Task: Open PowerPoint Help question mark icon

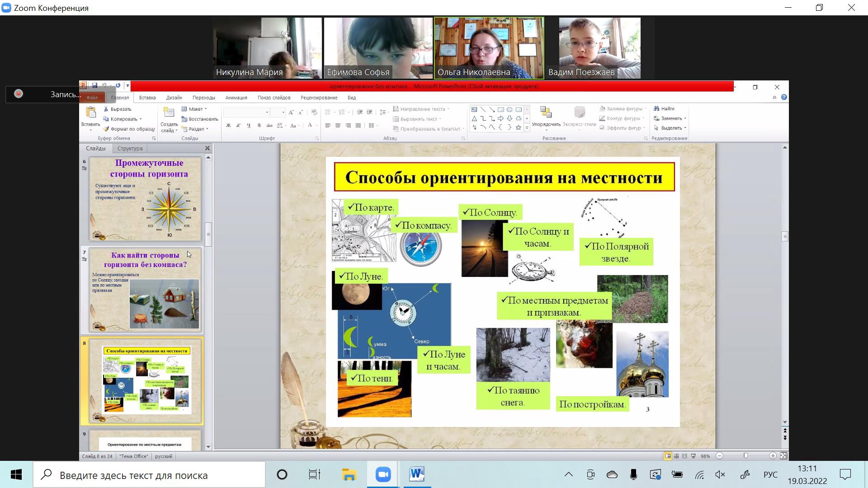Action: click(784, 97)
